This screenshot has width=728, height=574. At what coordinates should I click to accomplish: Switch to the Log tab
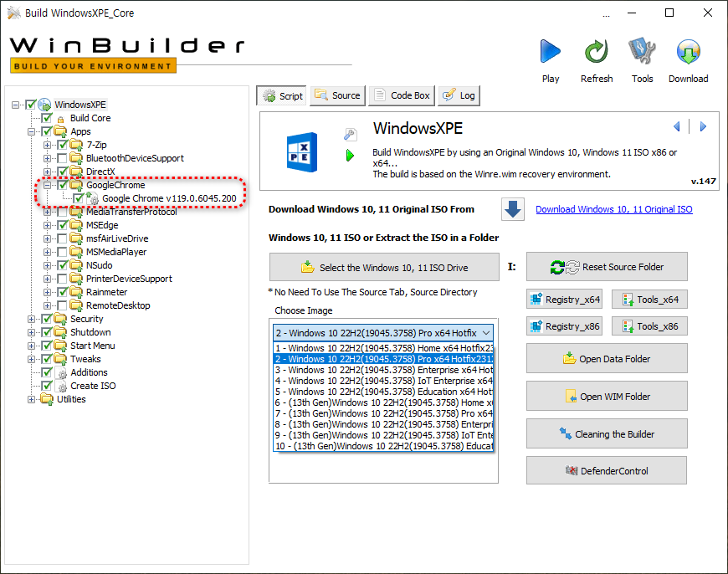pyautogui.click(x=459, y=95)
